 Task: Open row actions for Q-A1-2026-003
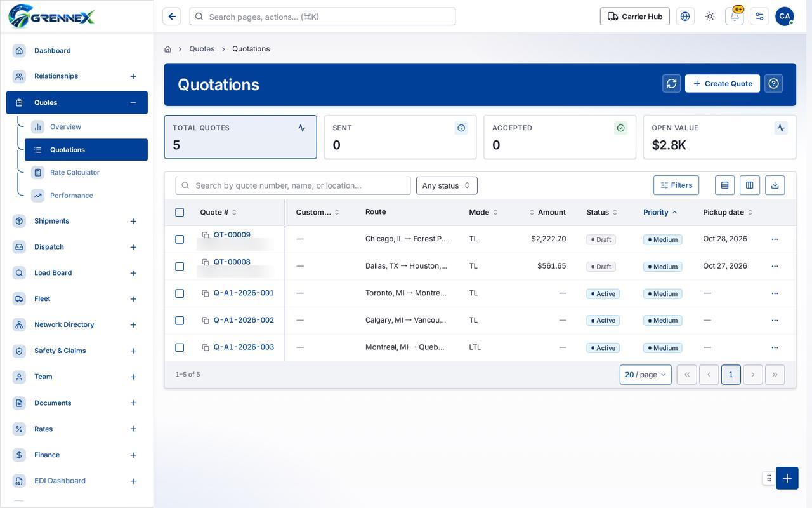click(775, 347)
